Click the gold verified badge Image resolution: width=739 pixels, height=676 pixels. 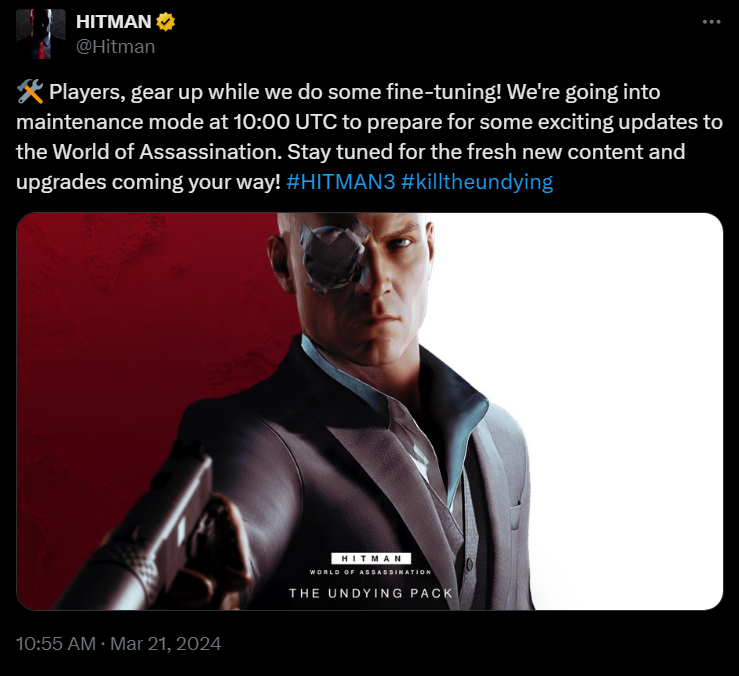pyautogui.click(x=165, y=22)
